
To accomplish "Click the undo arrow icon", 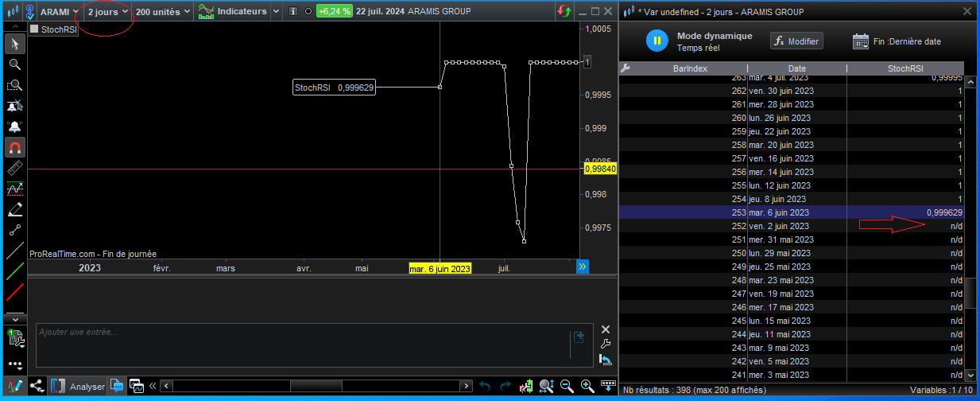I will point(485,387).
